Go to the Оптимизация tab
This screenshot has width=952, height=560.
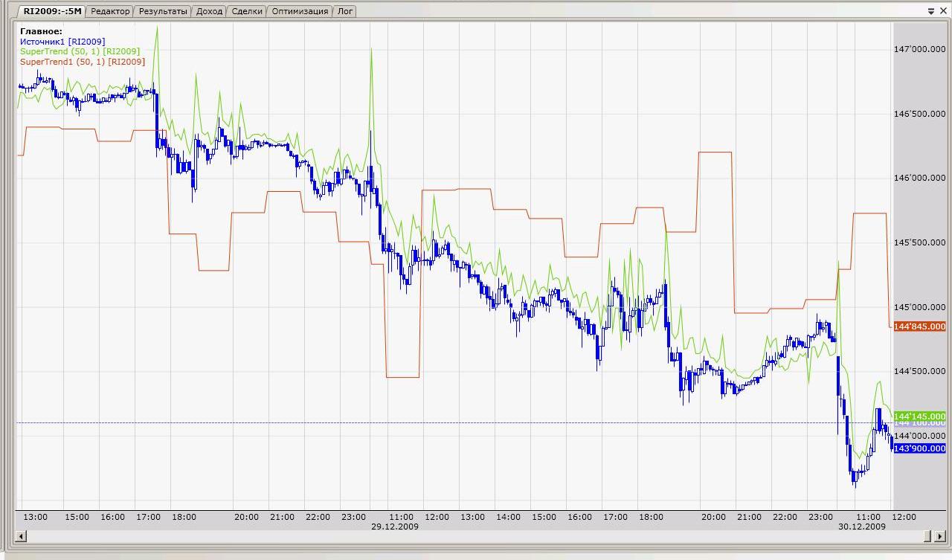[x=298, y=11]
